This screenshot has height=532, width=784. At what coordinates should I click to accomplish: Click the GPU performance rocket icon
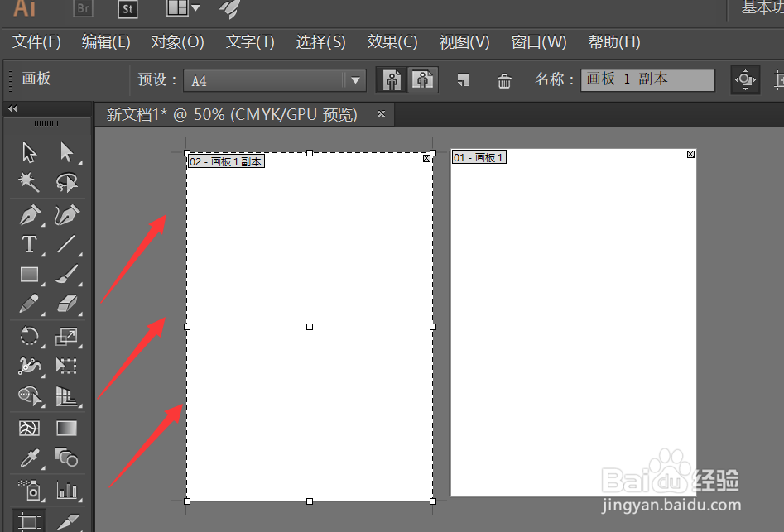tap(230, 9)
